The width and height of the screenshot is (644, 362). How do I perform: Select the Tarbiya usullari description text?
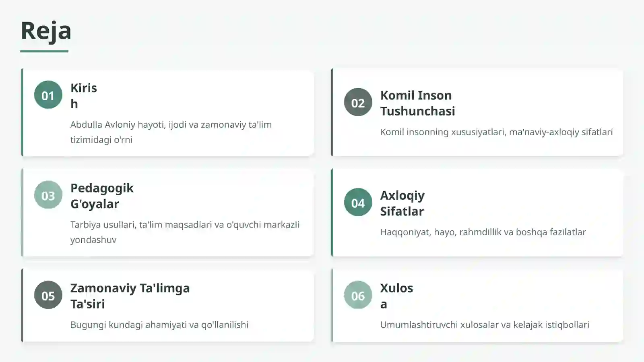(185, 232)
